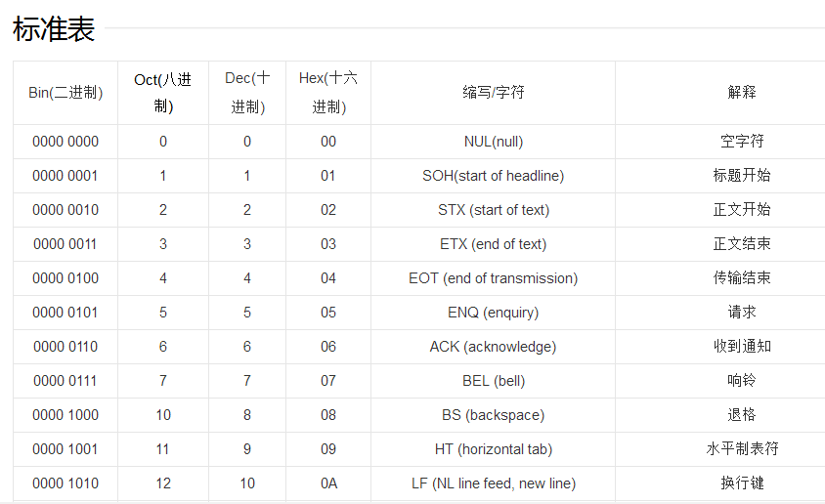Click STX (start of text) cell

(494, 210)
